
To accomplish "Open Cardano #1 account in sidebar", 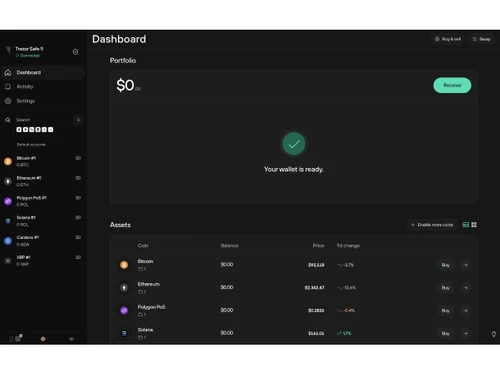I will pos(43,241).
